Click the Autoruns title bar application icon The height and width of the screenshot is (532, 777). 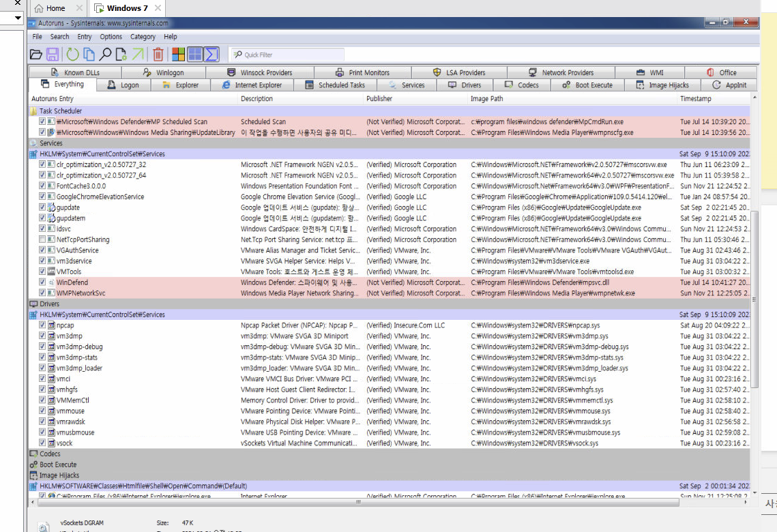(x=32, y=23)
